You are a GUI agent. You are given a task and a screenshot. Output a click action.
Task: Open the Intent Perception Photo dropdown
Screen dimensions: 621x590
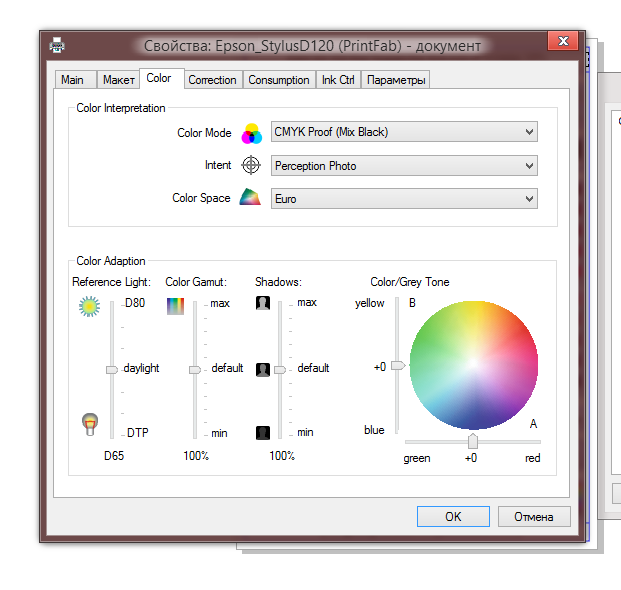(x=404, y=166)
